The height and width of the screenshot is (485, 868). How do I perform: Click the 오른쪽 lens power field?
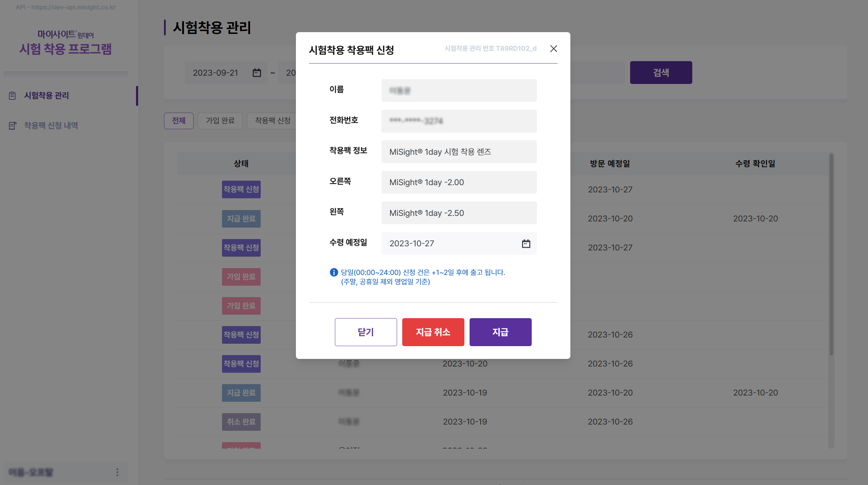tap(459, 182)
